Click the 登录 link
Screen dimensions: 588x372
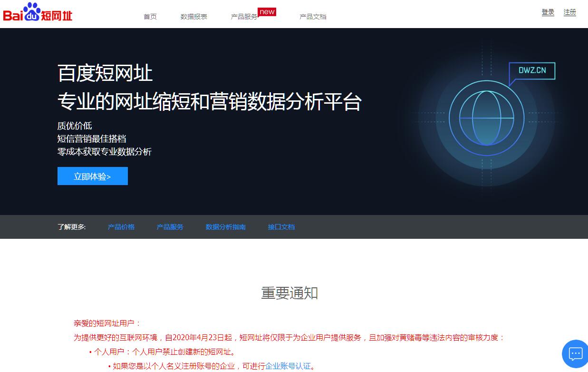(548, 12)
